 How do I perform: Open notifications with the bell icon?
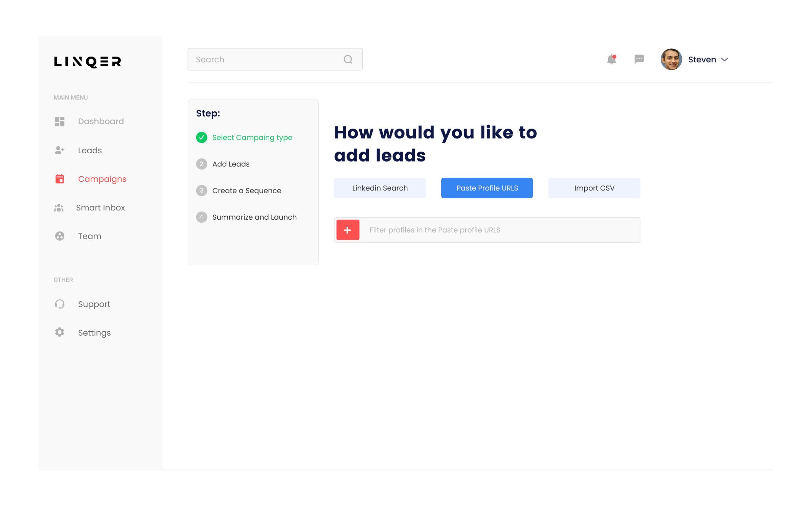coord(611,59)
